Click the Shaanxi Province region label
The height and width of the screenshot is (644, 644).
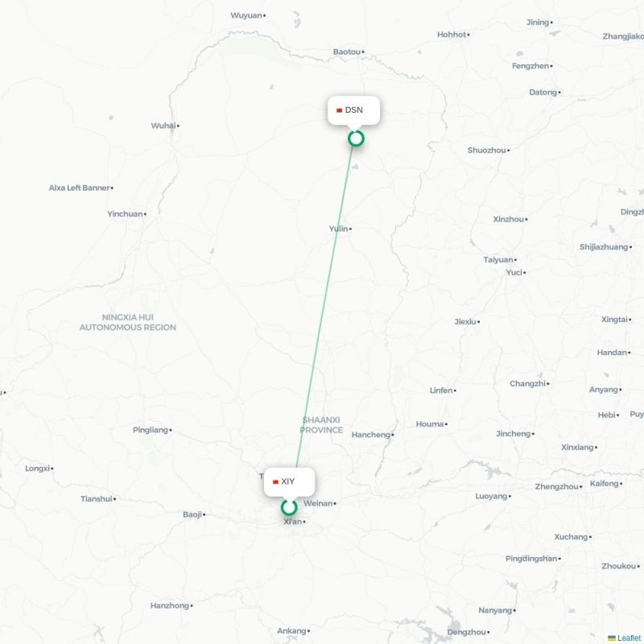coord(321,425)
